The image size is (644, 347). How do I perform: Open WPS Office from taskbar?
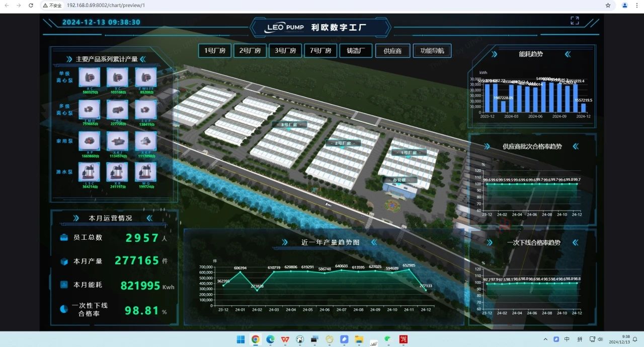285,339
